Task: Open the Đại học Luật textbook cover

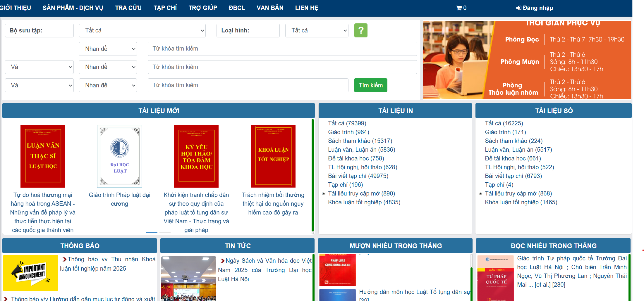Action: coord(119,156)
